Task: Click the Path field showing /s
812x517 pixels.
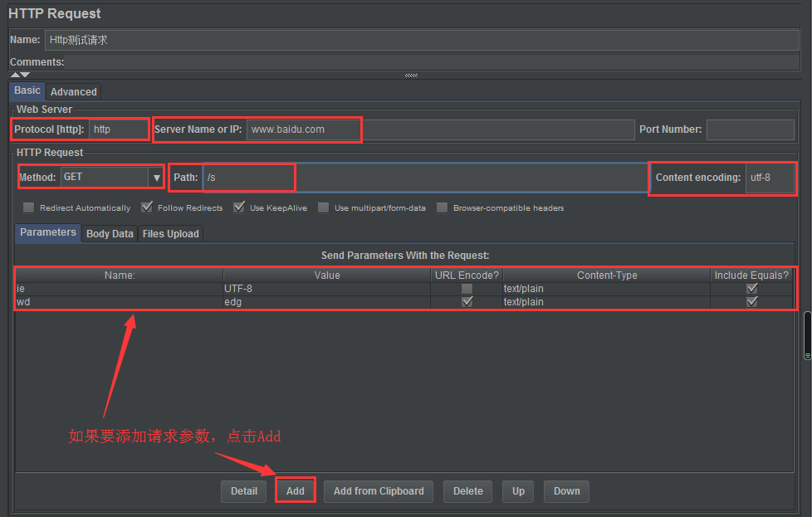Action: pyautogui.click(x=425, y=178)
